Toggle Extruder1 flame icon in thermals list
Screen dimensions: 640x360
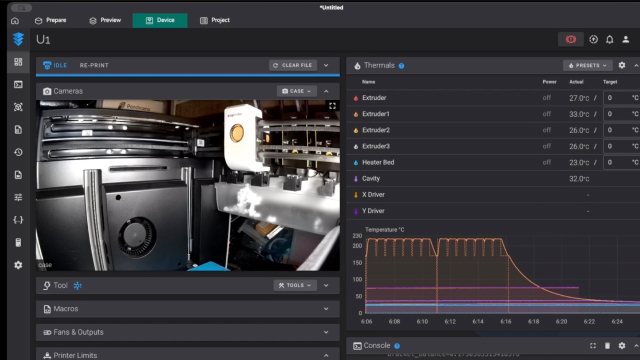pos(356,114)
